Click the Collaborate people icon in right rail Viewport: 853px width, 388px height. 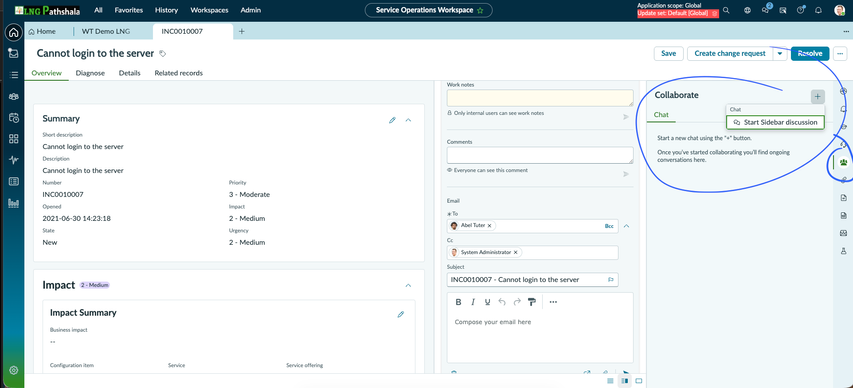click(x=843, y=162)
